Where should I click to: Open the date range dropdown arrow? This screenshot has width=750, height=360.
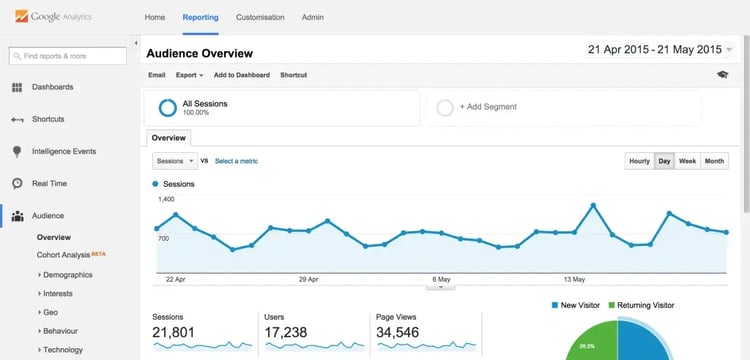729,50
